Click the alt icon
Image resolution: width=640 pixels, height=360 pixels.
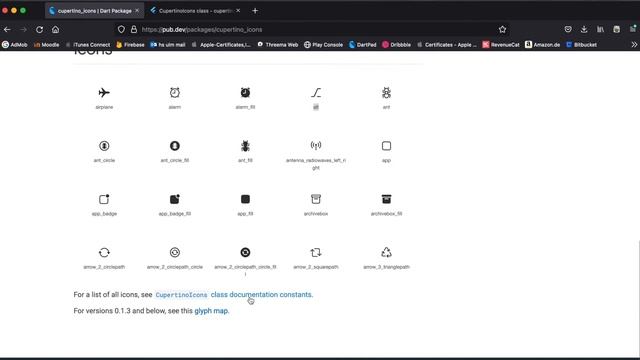click(316, 93)
